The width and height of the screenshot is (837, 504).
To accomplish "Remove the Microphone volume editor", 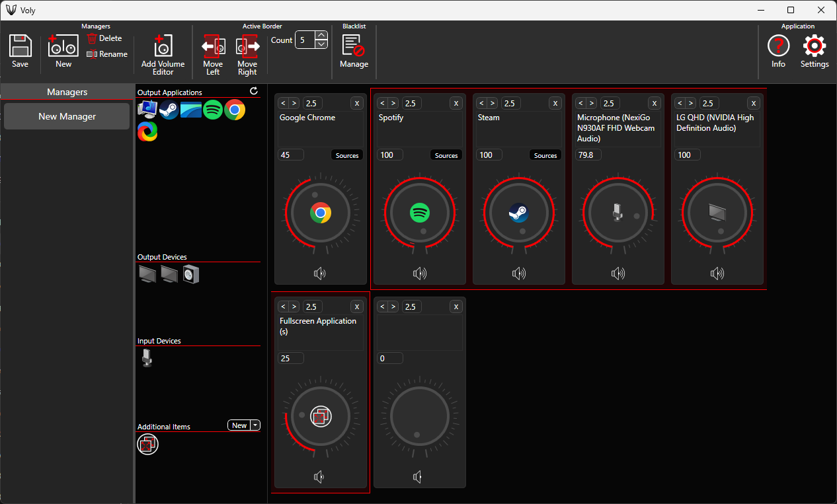I will click(655, 103).
